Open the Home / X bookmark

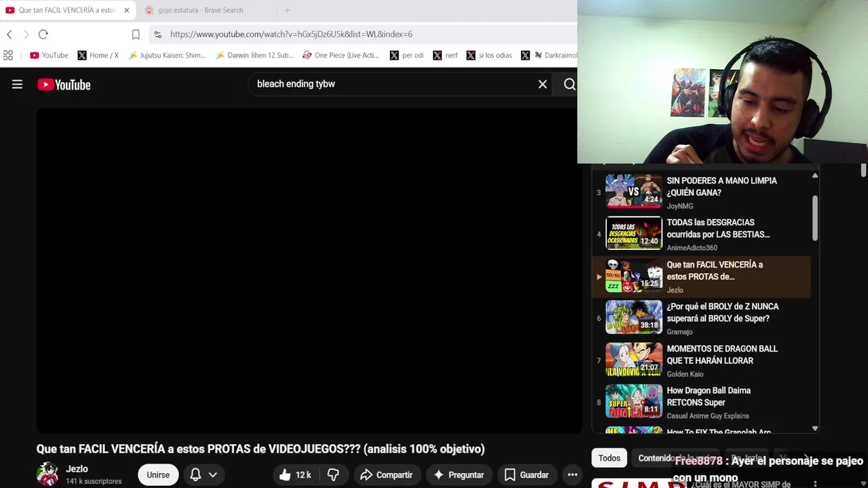click(98, 55)
